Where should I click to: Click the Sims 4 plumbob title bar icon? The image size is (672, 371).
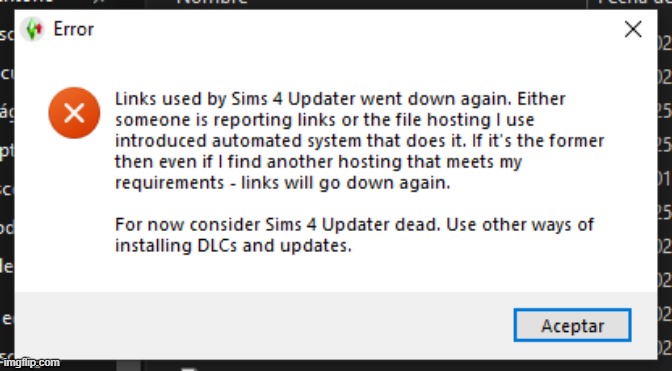(x=33, y=29)
